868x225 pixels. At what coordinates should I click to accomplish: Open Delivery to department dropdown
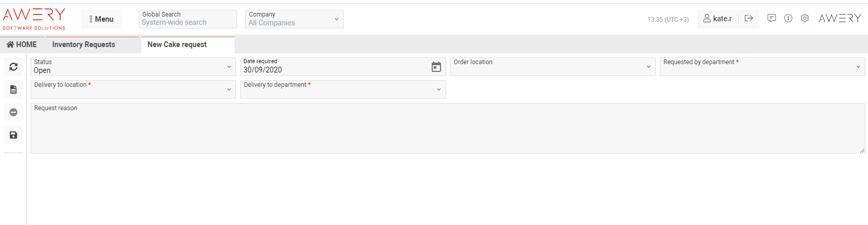pos(343,89)
